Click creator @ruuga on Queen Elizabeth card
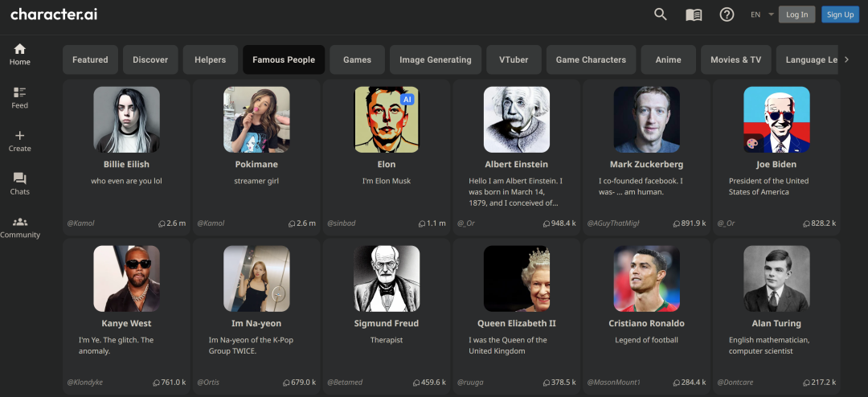 click(470, 382)
